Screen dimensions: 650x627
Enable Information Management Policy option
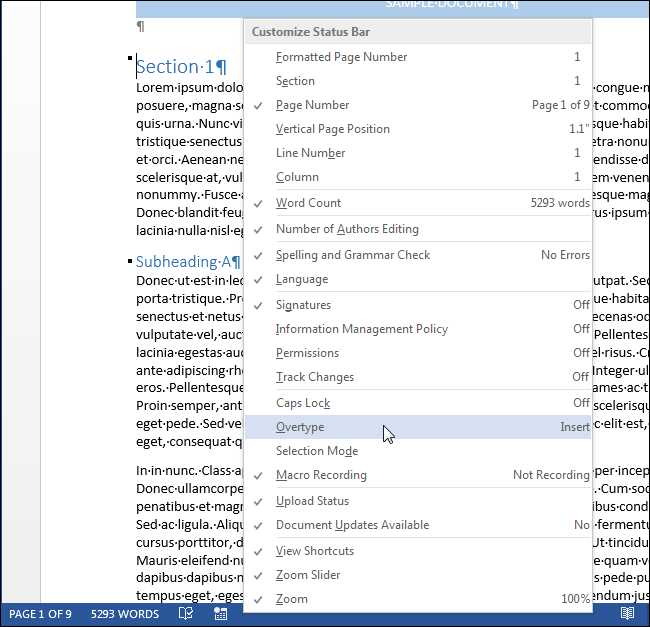point(418,329)
